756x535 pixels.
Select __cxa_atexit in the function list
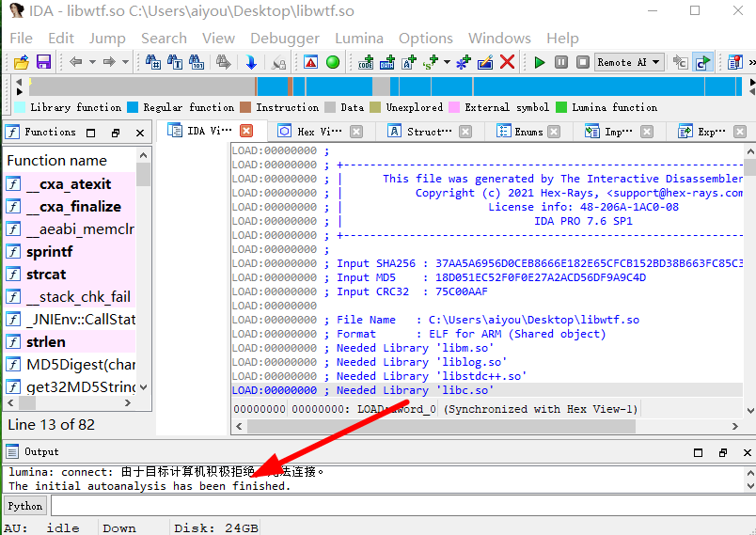click(70, 183)
